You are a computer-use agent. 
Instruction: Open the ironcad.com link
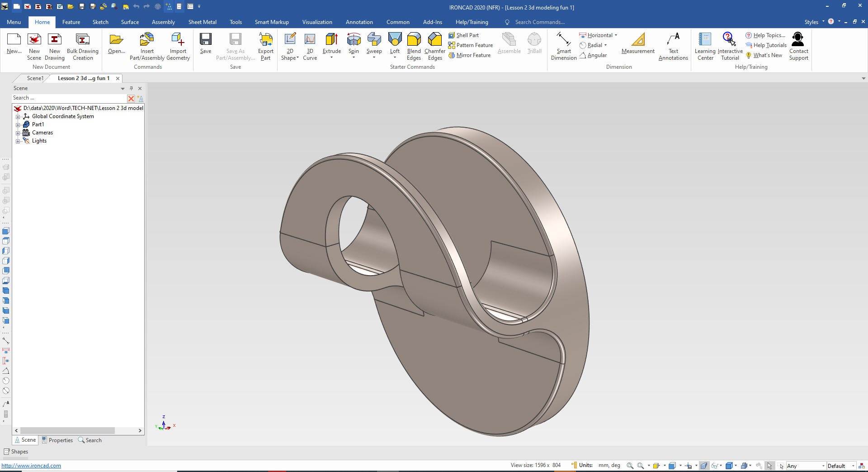31,466
